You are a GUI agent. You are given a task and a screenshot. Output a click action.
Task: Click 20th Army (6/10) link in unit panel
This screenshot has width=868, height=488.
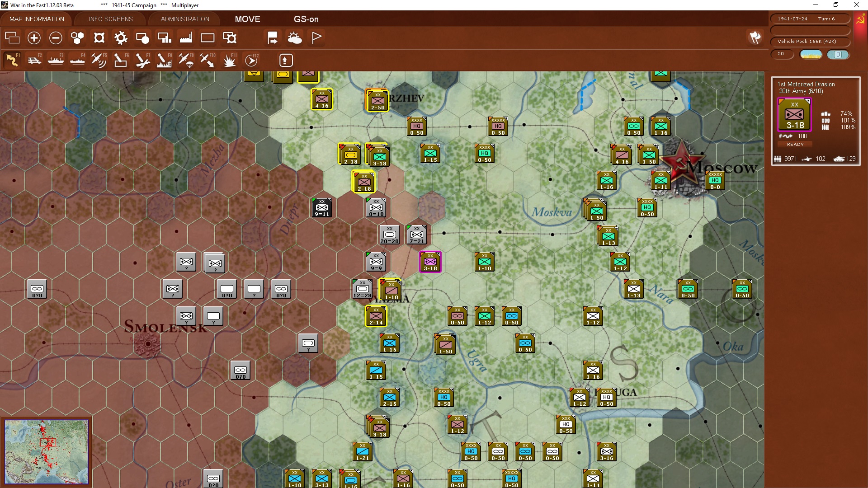[x=801, y=91]
